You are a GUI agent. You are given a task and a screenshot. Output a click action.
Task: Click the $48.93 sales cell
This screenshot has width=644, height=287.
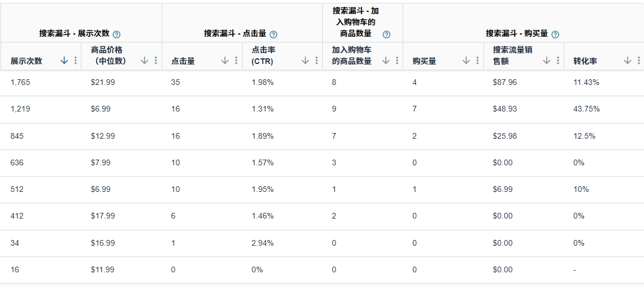[504, 109]
